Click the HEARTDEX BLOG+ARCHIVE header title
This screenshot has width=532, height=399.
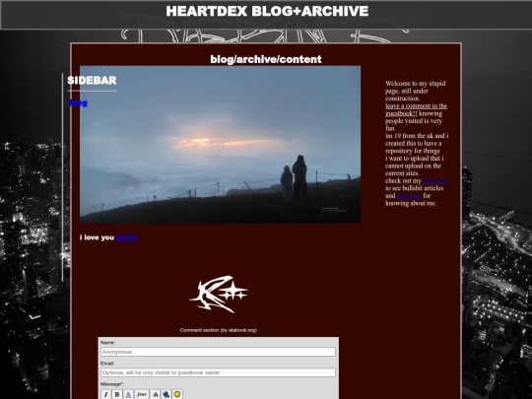[267, 11]
